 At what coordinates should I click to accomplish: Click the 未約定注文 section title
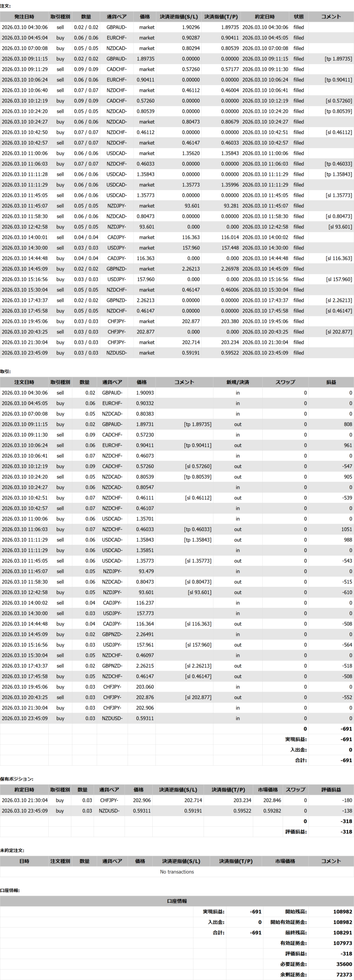click(x=12, y=850)
